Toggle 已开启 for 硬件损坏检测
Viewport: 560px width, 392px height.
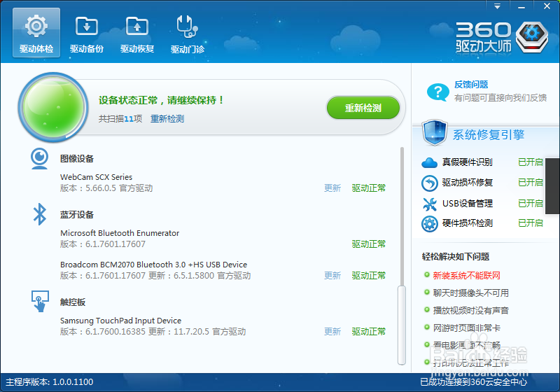(x=531, y=223)
